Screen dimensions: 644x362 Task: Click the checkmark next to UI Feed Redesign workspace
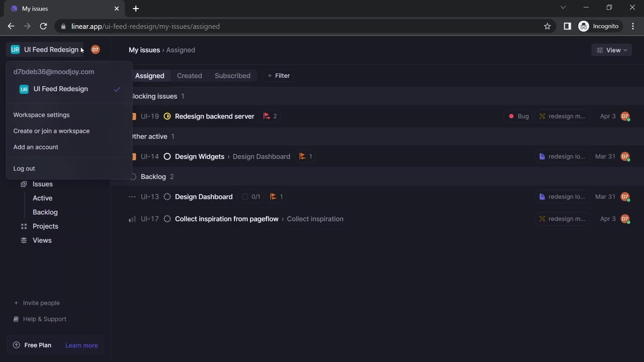[x=117, y=89]
